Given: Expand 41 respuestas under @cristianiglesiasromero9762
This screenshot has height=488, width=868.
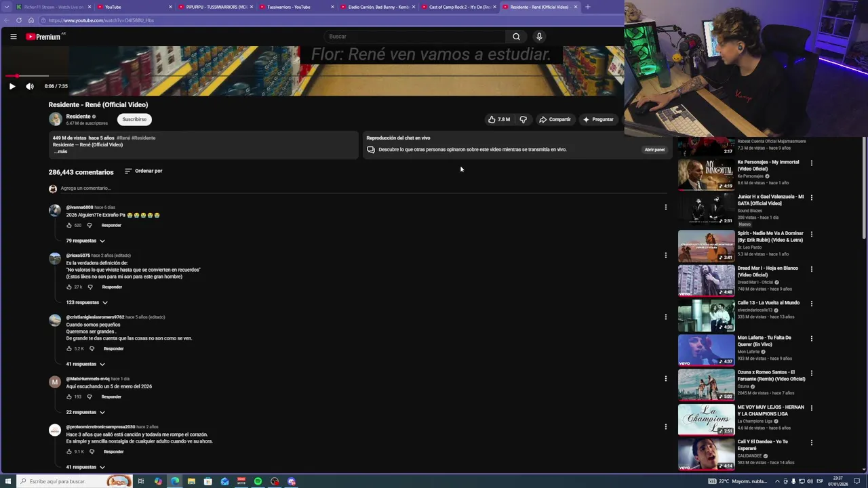Looking at the screenshot, I should (x=85, y=364).
